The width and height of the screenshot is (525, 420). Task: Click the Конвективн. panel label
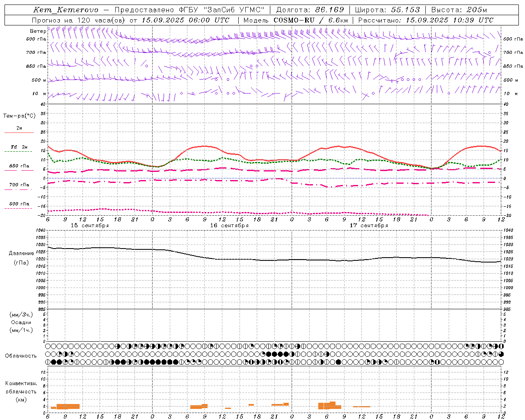point(21,383)
